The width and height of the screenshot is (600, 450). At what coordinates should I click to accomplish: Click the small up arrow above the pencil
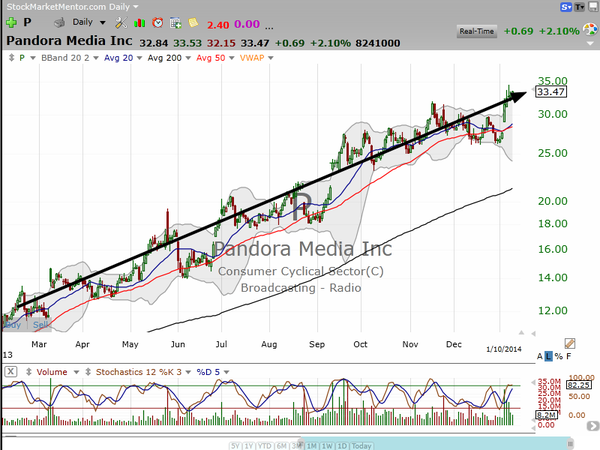[521, 332]
